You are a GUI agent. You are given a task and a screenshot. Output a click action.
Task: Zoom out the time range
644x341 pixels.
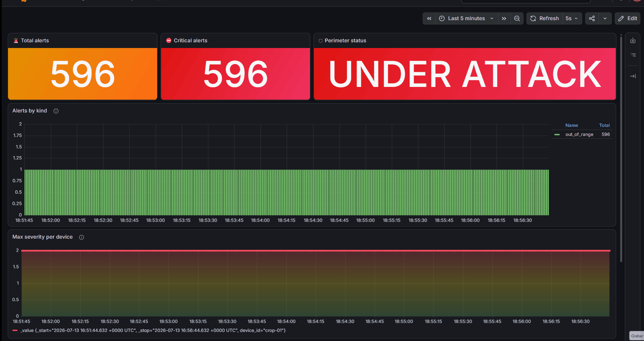(x=517, y=18)
